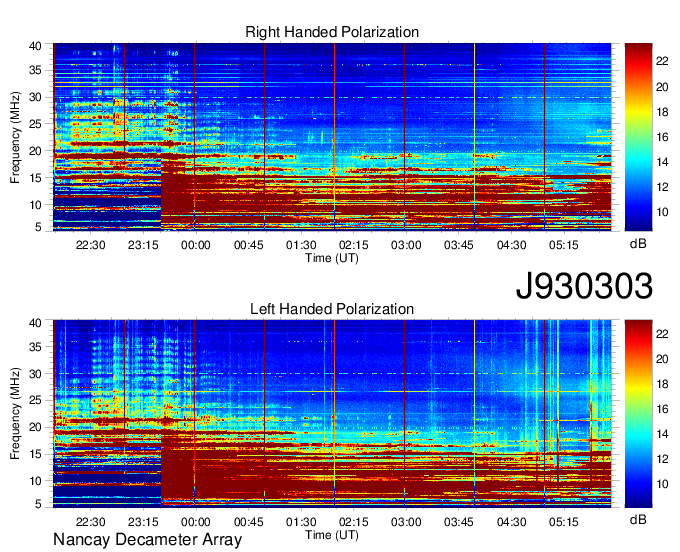The image size is (680, 552).
Task: Click the dB unit label under the Left Handed color bar
Action: 638,519
